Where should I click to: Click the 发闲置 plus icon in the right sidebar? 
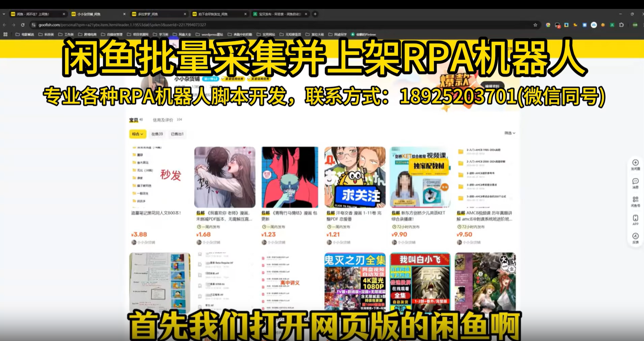pos(635,163)
